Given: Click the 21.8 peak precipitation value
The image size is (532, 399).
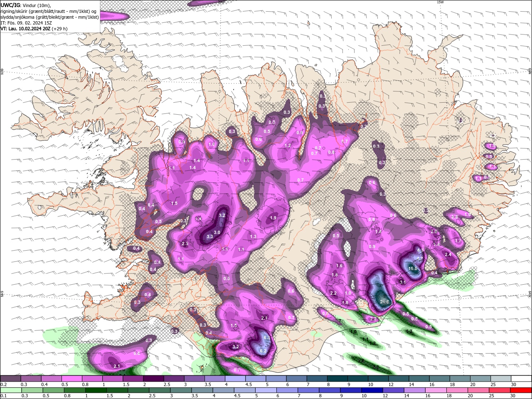Looking at the screenshot, I should pyautogui.click(x=384, y=302).
